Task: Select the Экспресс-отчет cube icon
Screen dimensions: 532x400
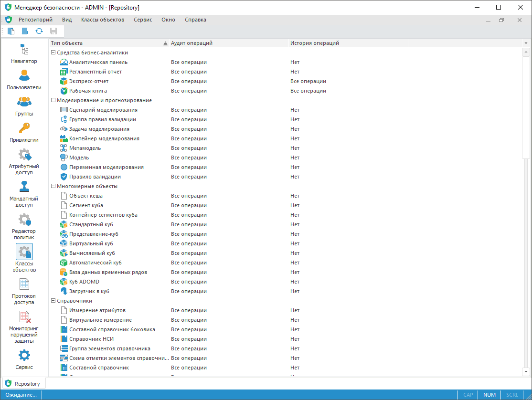Action: click(x=64, y=81)
